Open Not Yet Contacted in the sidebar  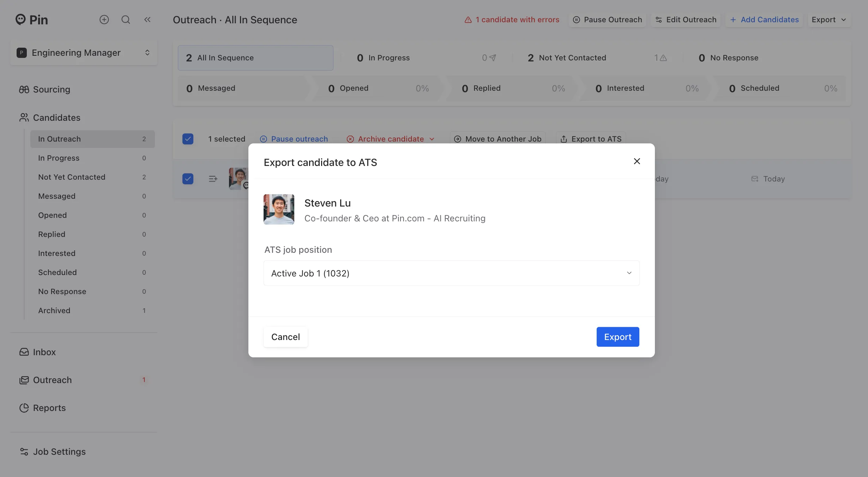click(92, 177)
